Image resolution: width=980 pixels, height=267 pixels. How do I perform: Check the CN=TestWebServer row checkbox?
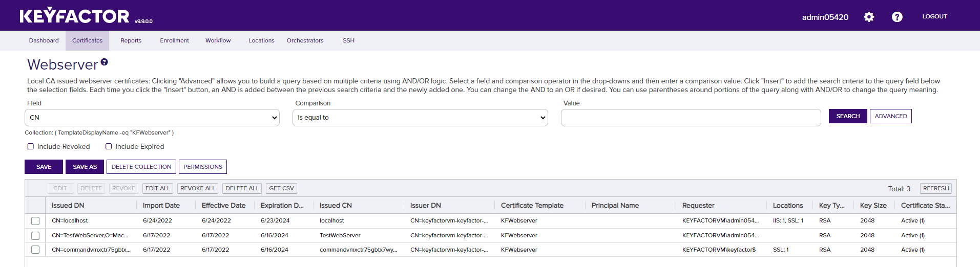35,236
